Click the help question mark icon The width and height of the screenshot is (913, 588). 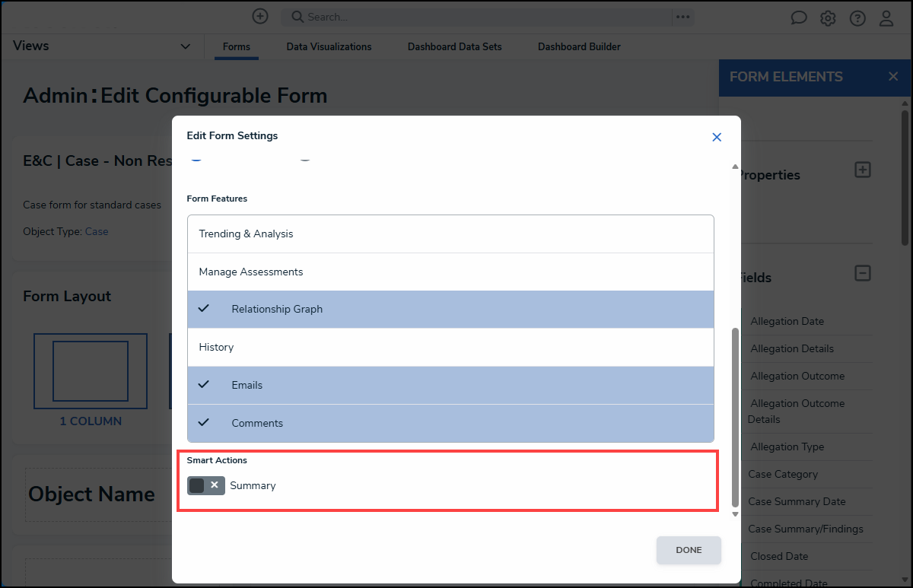click(857, 18)
